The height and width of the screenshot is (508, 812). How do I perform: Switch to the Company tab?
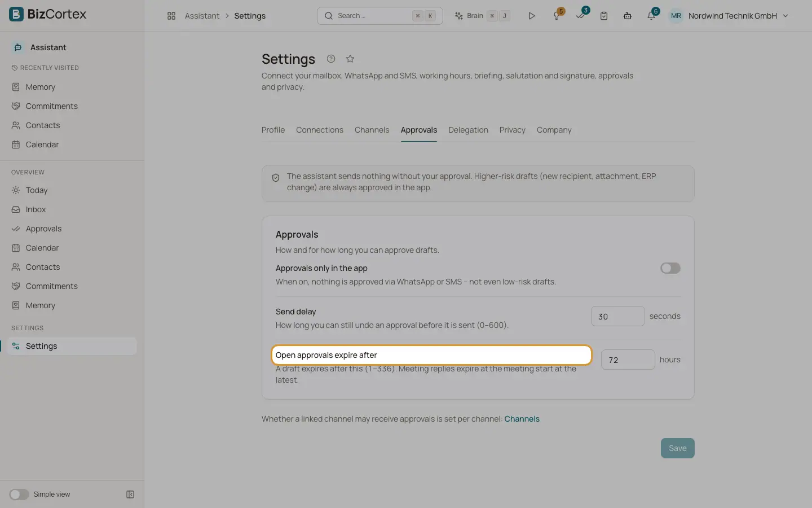pos(554,130)
